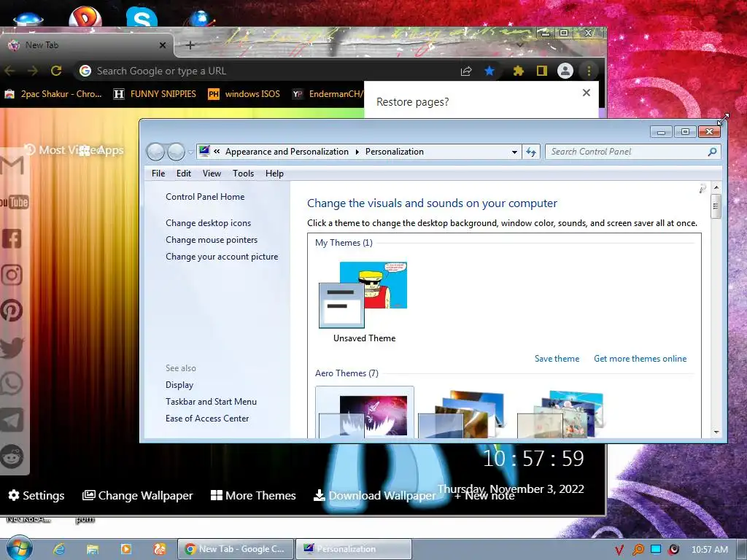Click Chrome forward navigation arrow
This screenshot has height=560, width=747.
[x=33, y=71]
